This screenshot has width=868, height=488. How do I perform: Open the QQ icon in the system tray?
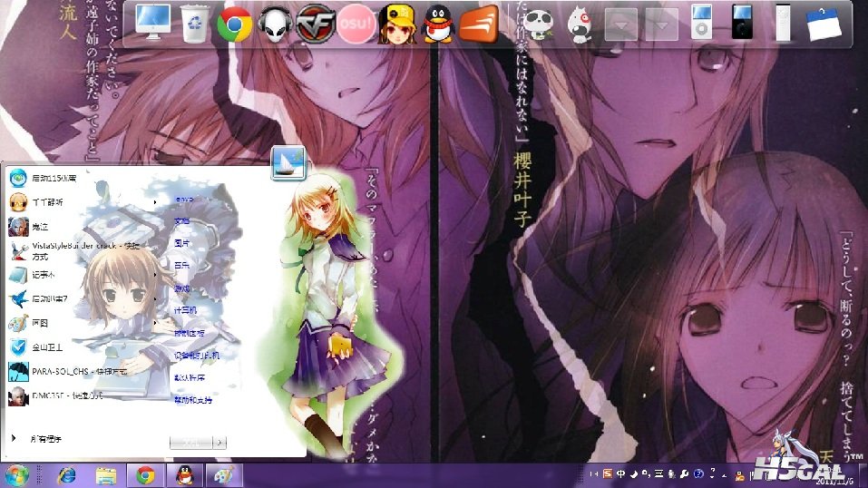[x=740, y=475]
